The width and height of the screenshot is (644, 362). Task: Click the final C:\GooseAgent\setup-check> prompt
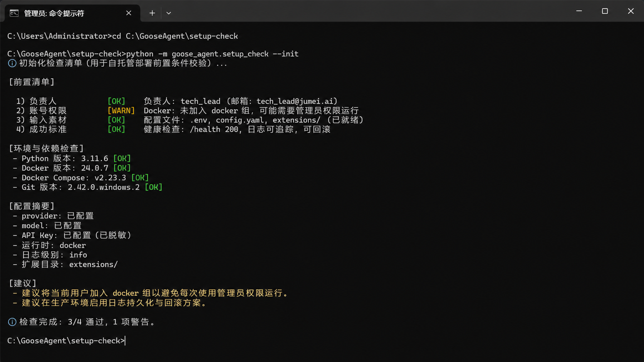coord(66,341)
